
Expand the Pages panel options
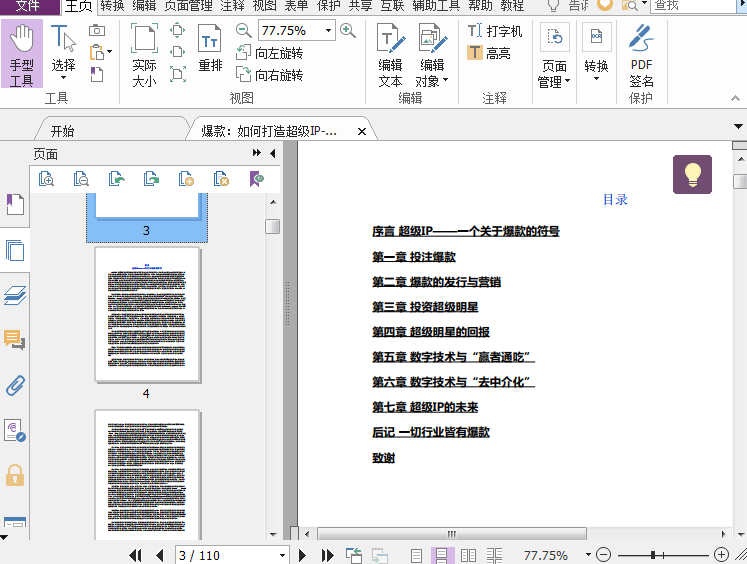click(x=257, y=152)
